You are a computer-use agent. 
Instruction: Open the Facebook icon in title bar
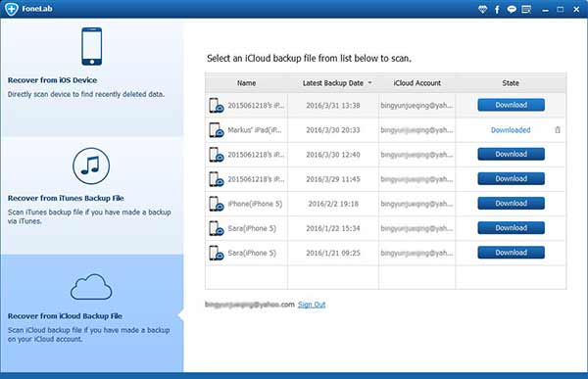tap(497, 10)
